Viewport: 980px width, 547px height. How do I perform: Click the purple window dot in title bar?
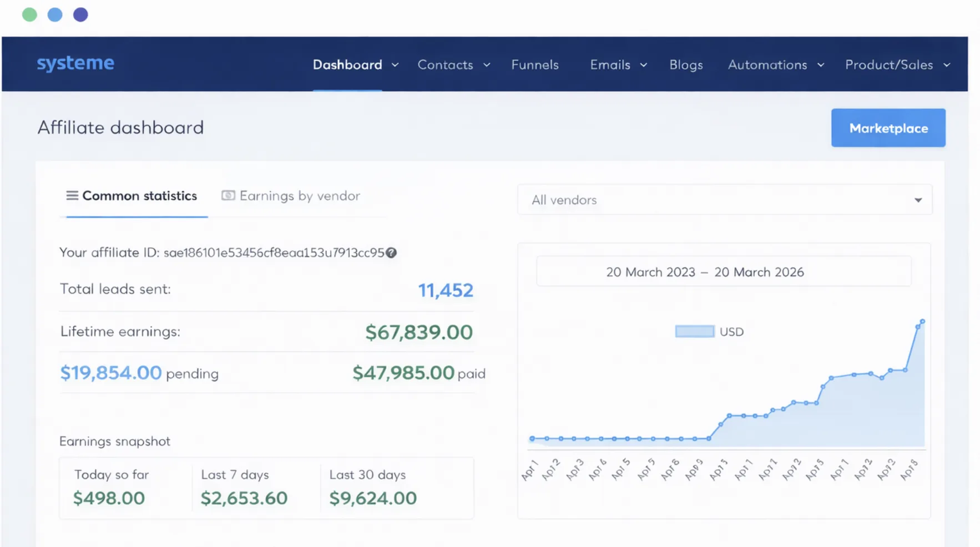[x=80, y=15]
